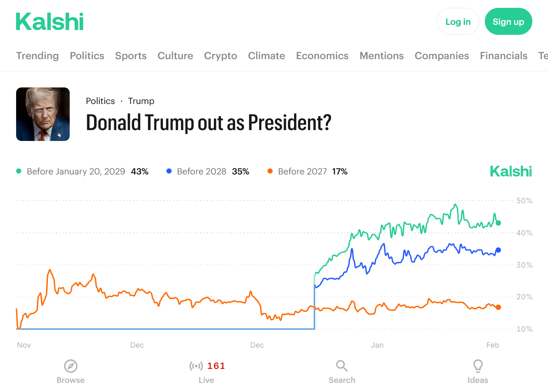
Task: Open the Search magnifier icon
Action: point(342,366)
